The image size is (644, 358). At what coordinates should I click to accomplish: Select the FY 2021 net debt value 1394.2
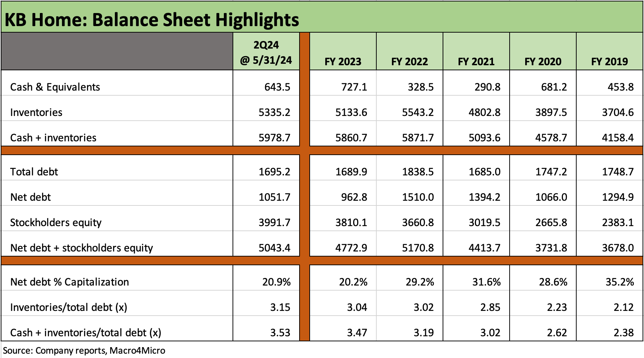click(484, 197)
